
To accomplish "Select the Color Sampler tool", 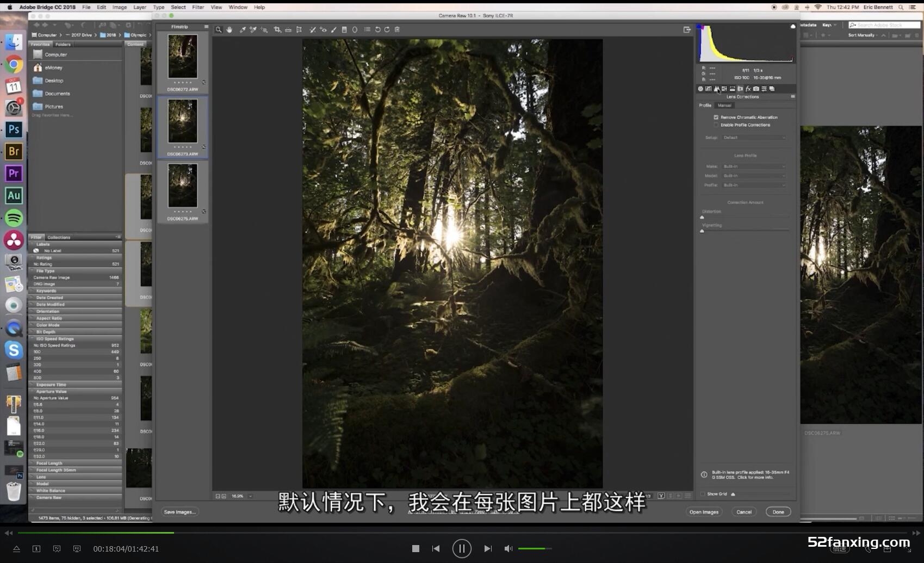I will 253,30.
